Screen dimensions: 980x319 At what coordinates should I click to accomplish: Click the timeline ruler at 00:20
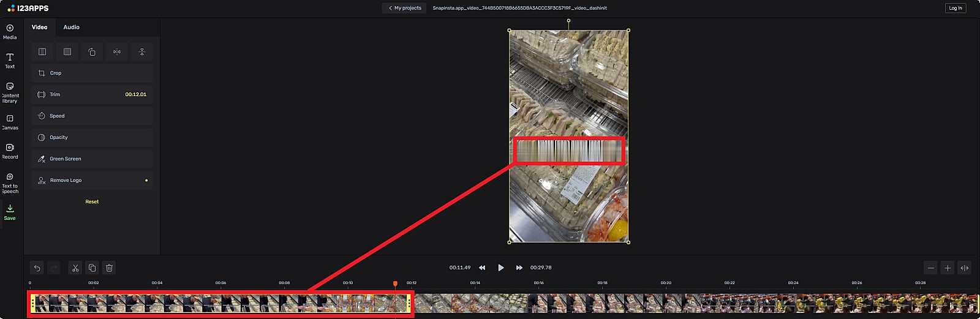(x=666, y=283)
